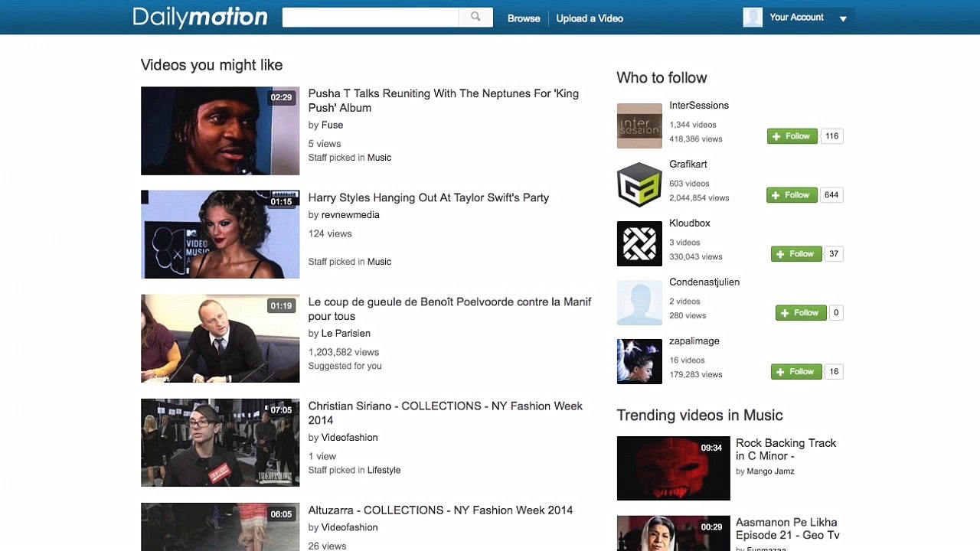Click the Grafikart logo avatar
The height and width of the screenshot is (551, 980).
tap(639, 184)
